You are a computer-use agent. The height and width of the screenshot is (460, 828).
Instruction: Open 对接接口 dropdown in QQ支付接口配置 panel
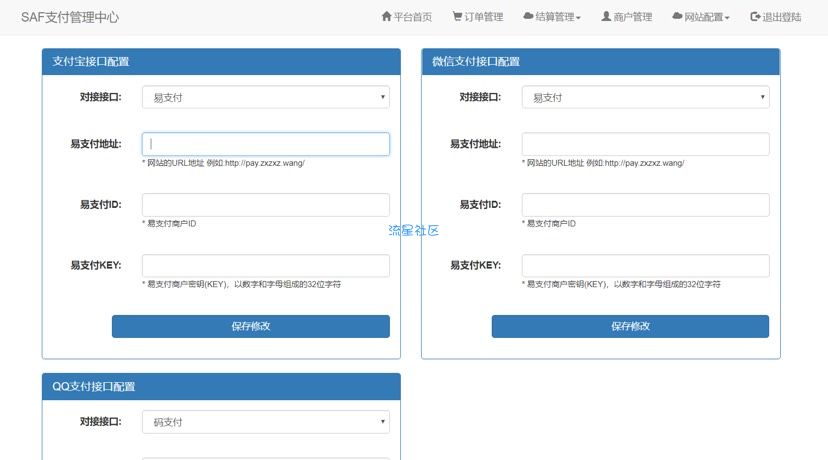[x=266, y=422]
